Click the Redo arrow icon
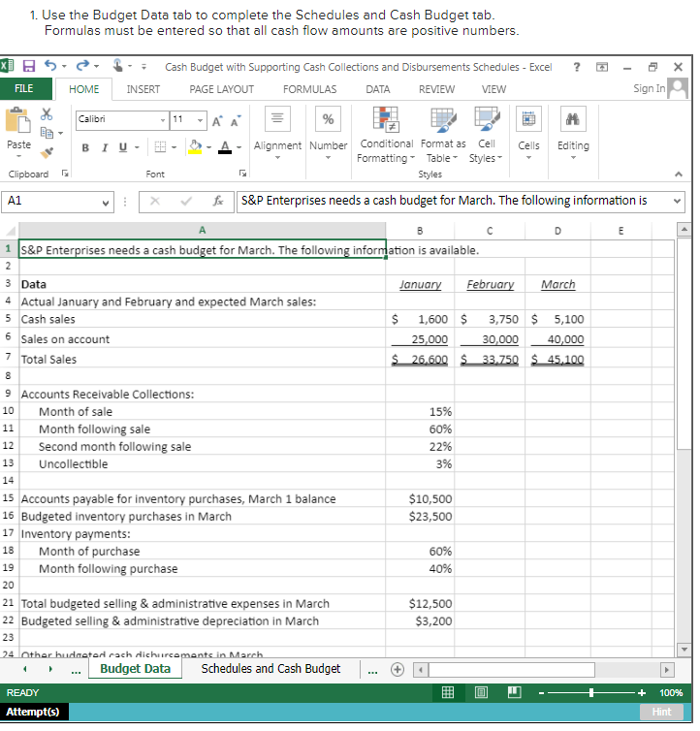Screen dimensions: 700x731 coord(82,66)
